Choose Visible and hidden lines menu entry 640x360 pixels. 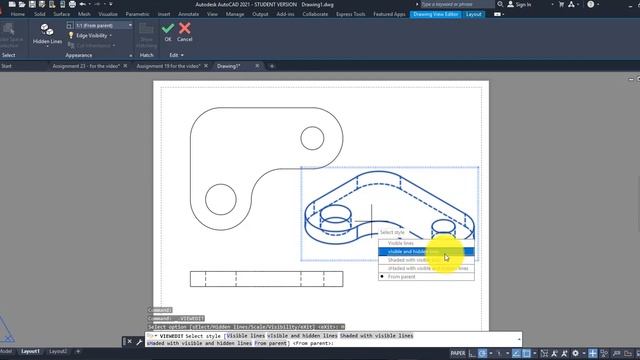click(427, 251)
